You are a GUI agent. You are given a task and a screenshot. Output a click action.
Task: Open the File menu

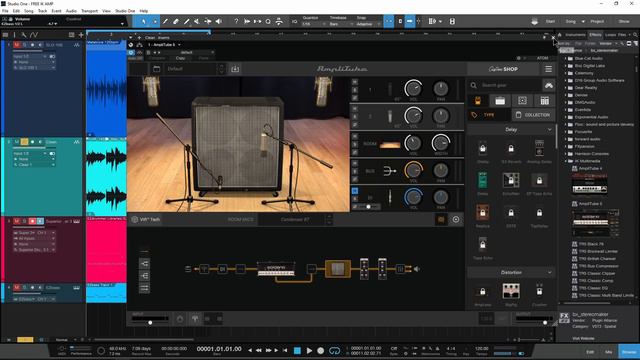pos(5,11)
